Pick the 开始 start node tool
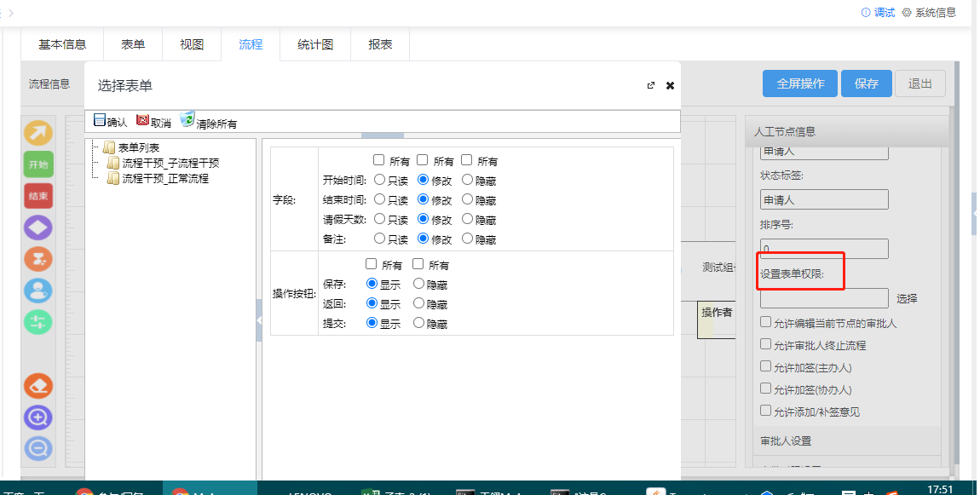This screenshot has width=980, height=495. 38,164
